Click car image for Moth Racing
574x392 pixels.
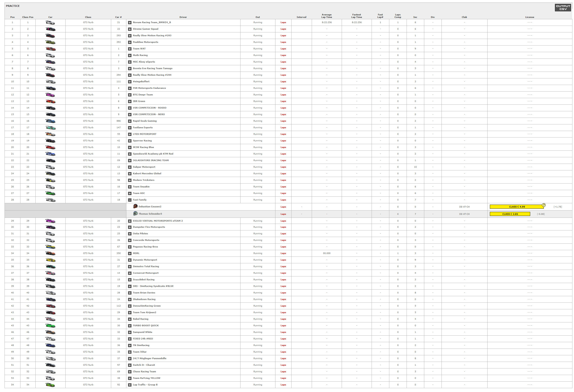point(50,55)
